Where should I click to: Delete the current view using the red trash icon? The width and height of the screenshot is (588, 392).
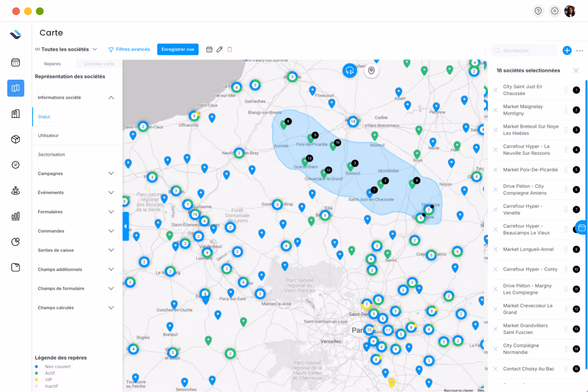(229, 49)
